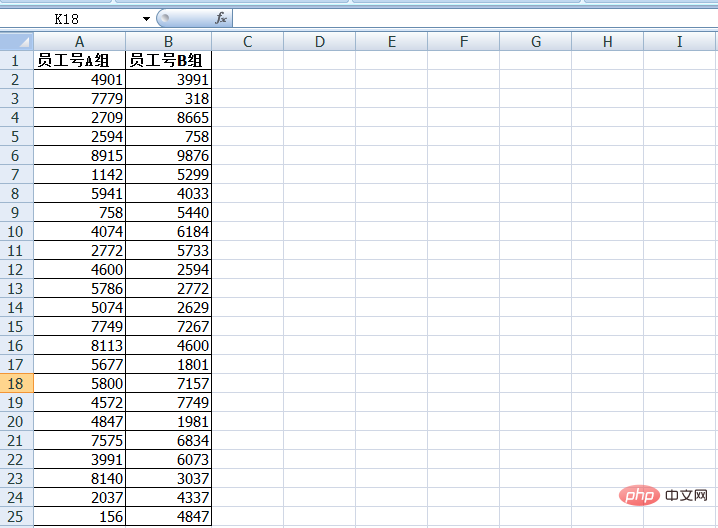Select row 1 header
The width and height of the screenshot is (718, 528).
[16, 60]
